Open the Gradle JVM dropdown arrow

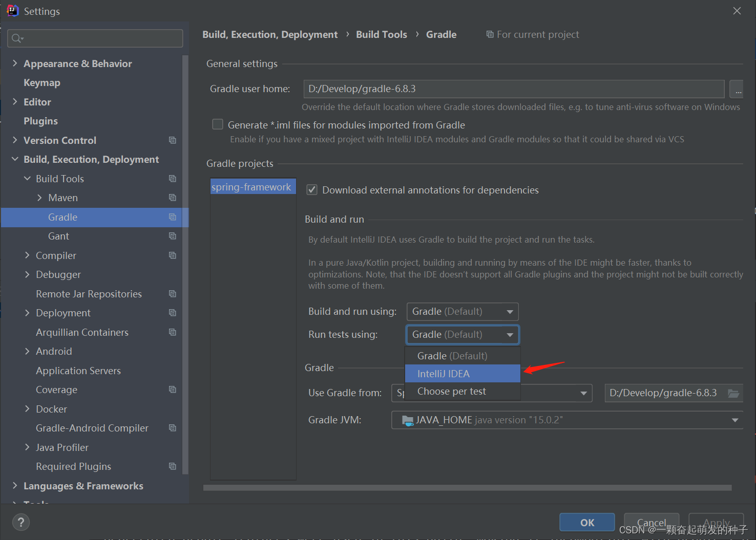(735, 420)
